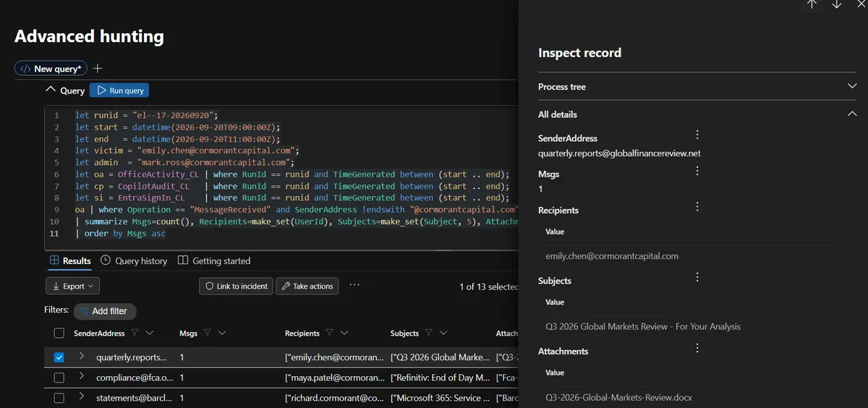
Task: Run the query
Action: [x=119, y=90]
